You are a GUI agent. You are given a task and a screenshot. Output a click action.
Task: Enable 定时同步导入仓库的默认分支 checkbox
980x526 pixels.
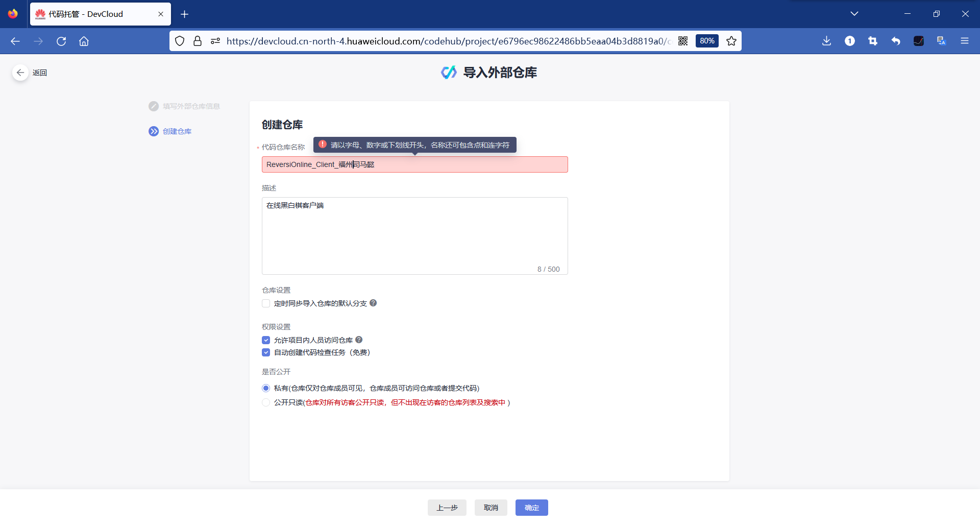point(266,303)
